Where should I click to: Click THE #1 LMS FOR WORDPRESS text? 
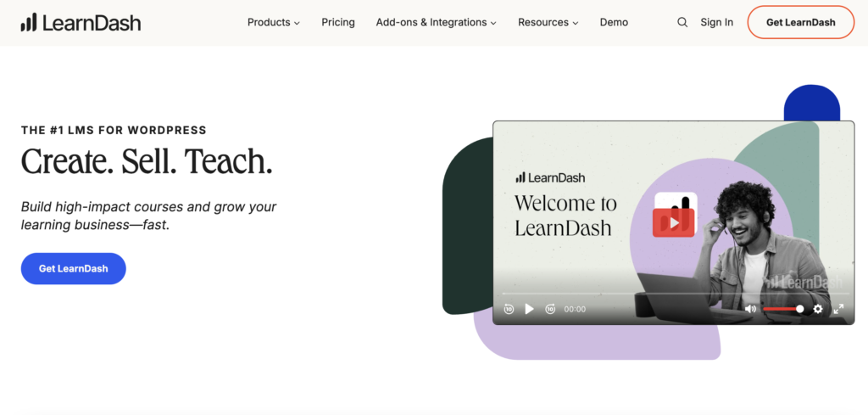point(114,130)
